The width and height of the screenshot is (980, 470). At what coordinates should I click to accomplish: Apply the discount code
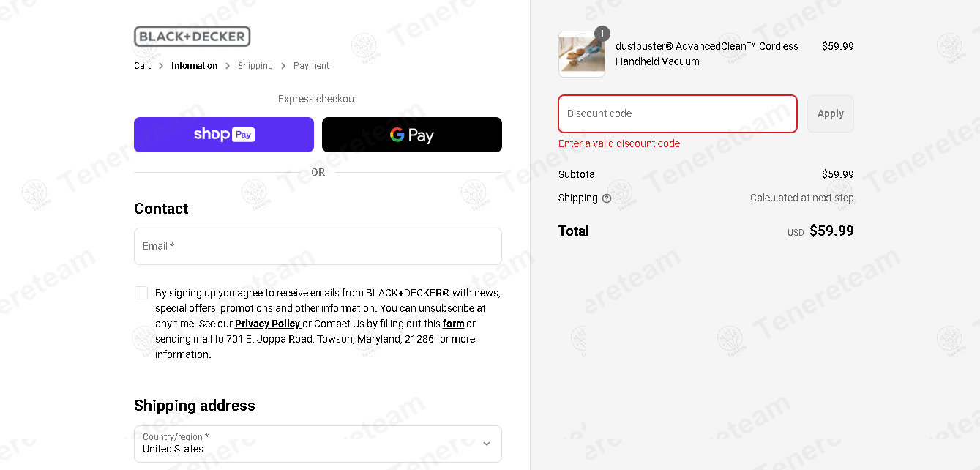tap(831, 113)
